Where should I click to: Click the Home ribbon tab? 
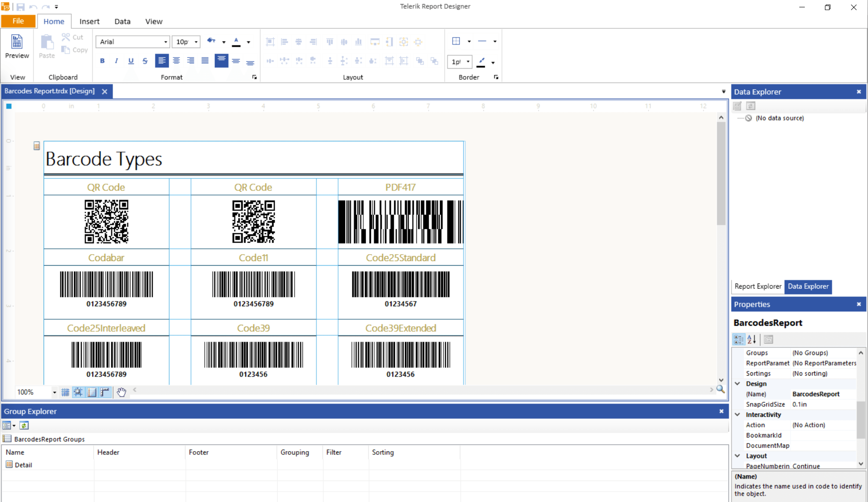point(54,21)
